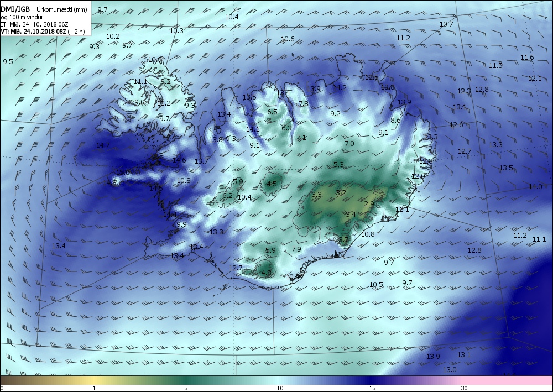Viewport: 553px width, 392px height.
Task: Select the map value 11.6
Action: (527, 58)
